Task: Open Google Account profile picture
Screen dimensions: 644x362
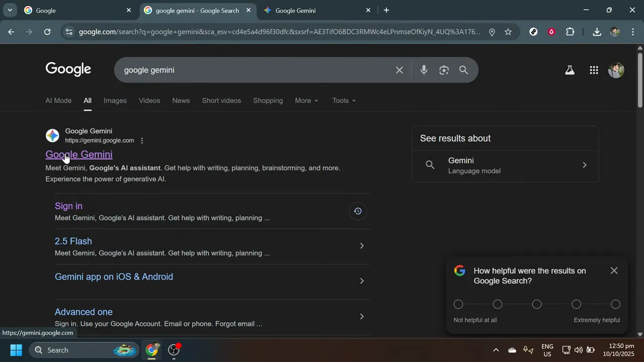Action: click(x=616, y=70)
